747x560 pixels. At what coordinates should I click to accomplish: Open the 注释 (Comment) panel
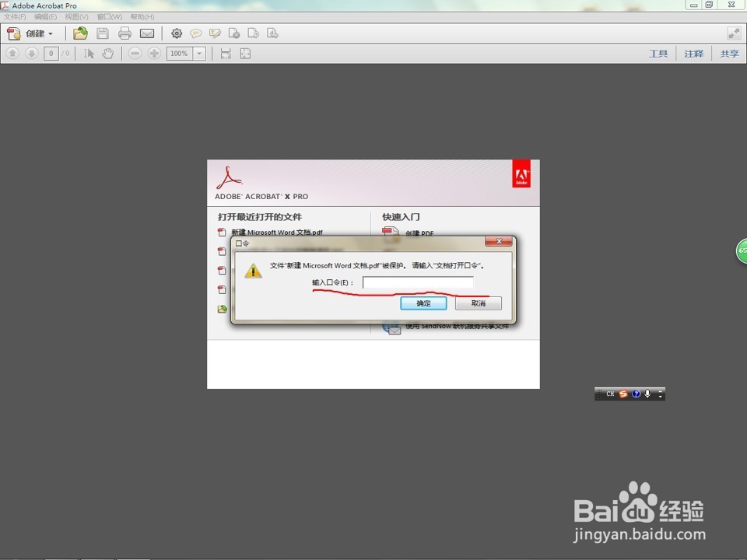click(x=693, y=54)
